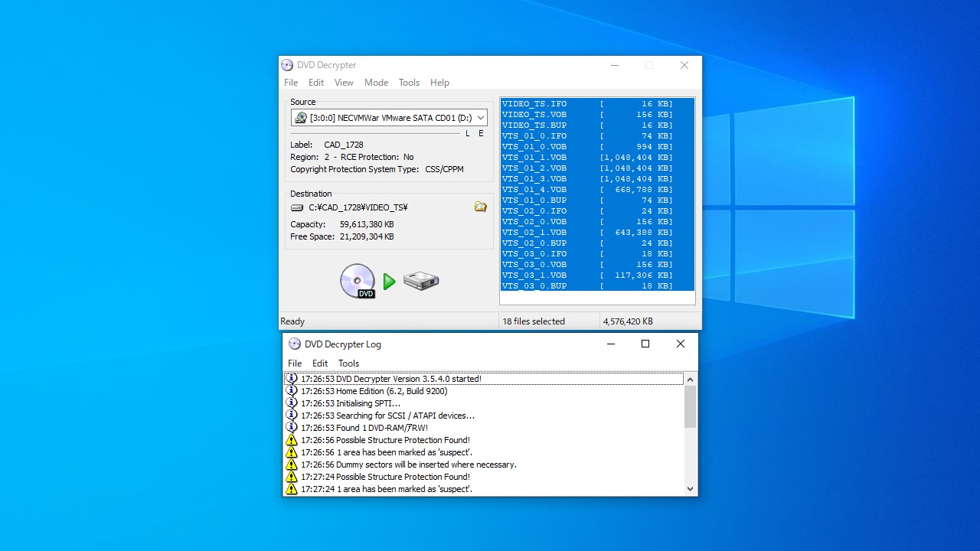
Task: Click Free Space value 21,209,304 KB
Action: (367, 236)
